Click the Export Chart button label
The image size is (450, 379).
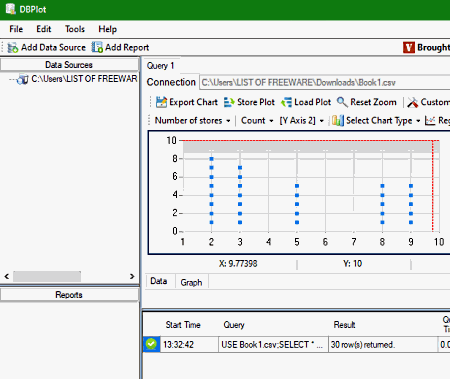tap(193, 102)
